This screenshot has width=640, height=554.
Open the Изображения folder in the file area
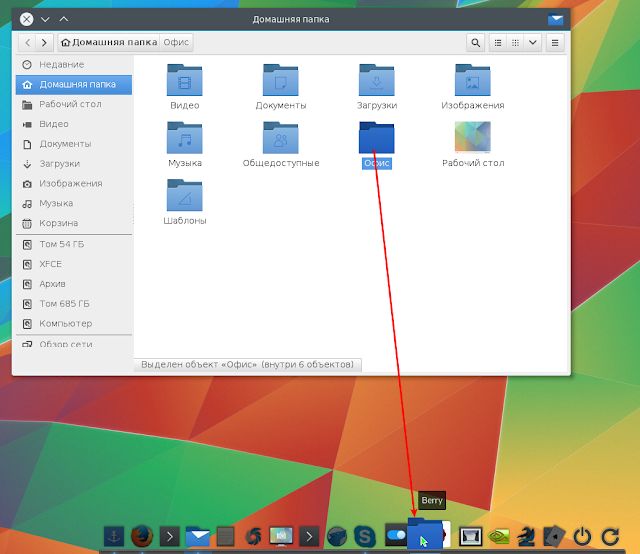(473, 87)
